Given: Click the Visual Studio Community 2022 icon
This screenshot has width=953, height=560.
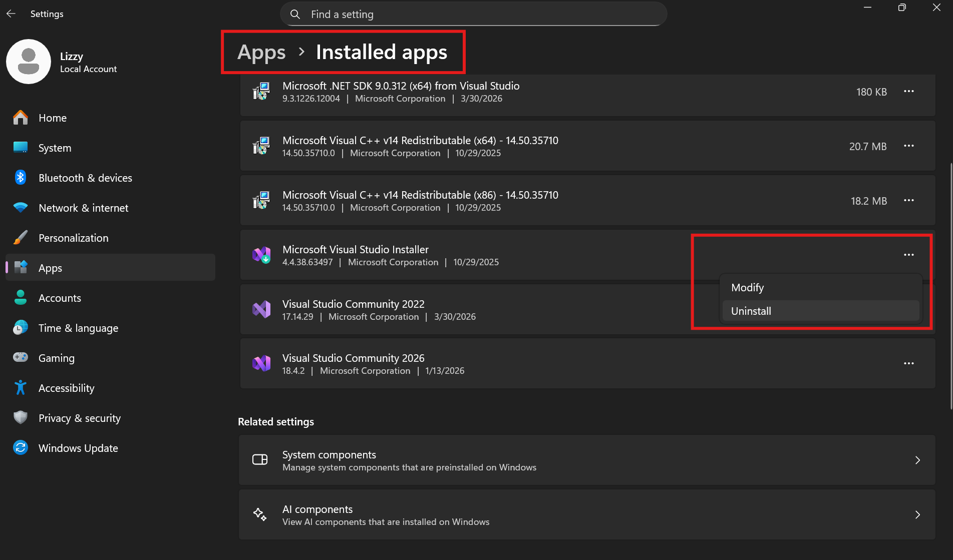Looking at the screenshot, I should tap(261, 310).
